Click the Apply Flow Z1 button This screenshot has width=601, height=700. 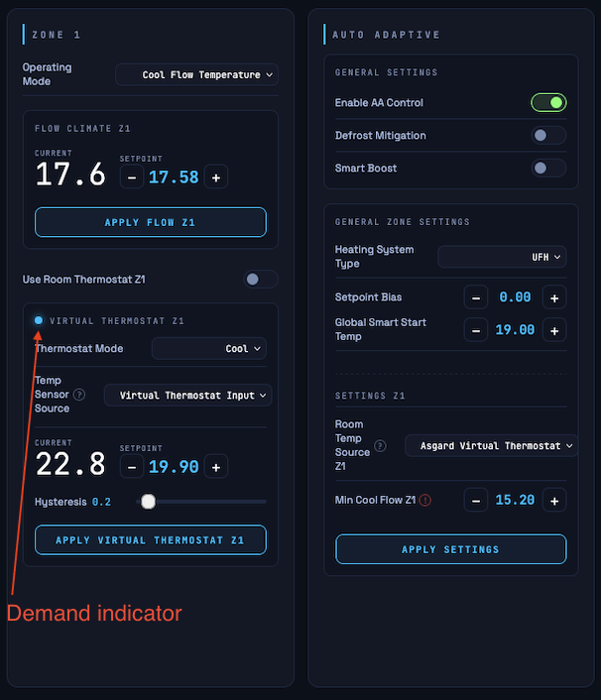click(151, 222)
